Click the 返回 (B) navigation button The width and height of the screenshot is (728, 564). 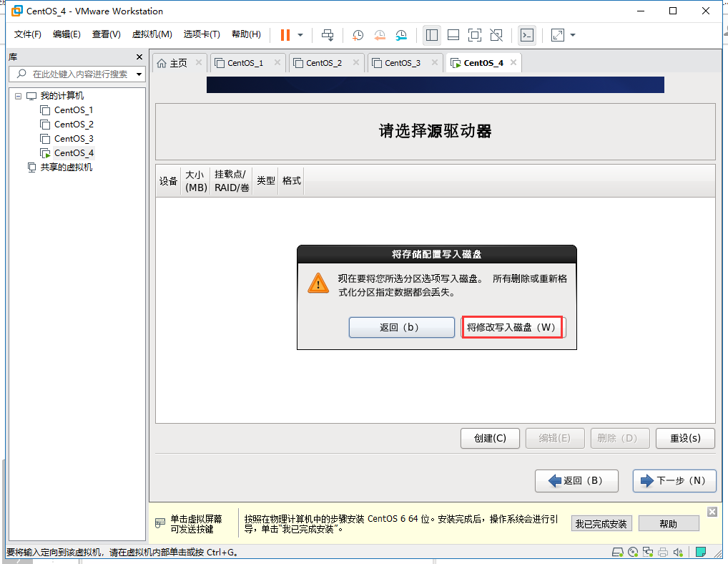pyautogui.click(x=576, y=480)
